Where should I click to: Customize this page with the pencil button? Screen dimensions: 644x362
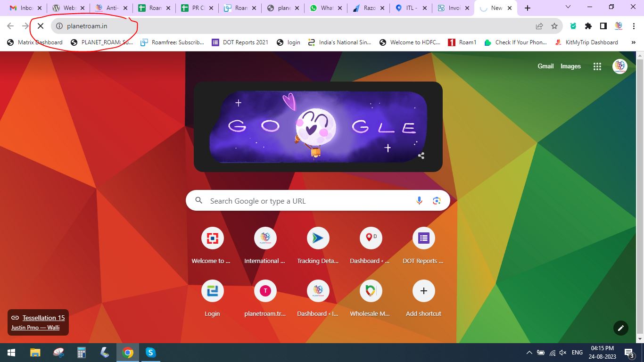pyautogui.click(x=621, y=328)
